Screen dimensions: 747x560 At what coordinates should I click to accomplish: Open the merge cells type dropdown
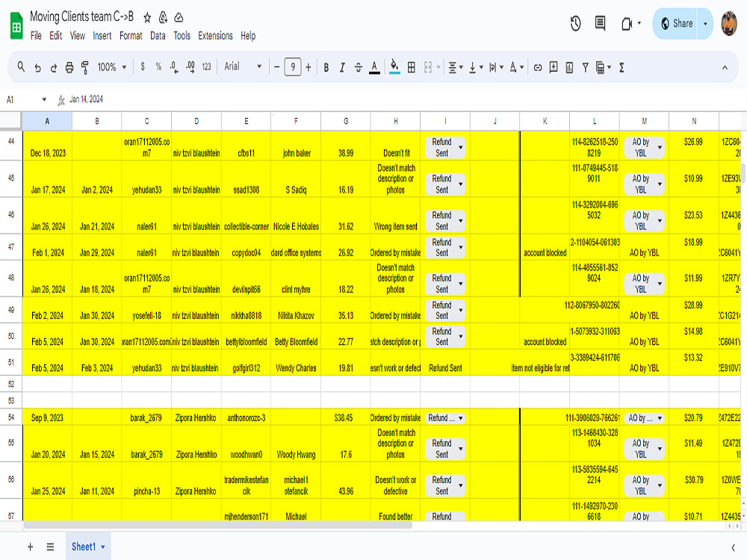[x=438, y=68]
